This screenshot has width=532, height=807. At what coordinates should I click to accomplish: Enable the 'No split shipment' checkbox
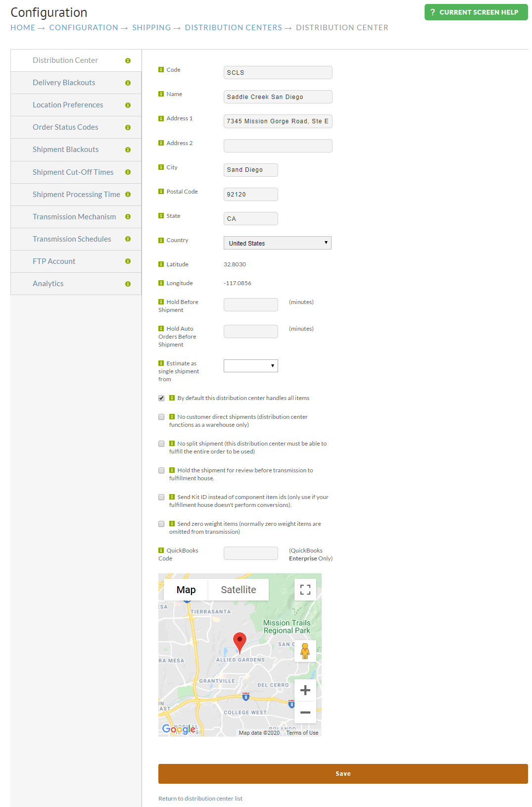pos(161,444)
